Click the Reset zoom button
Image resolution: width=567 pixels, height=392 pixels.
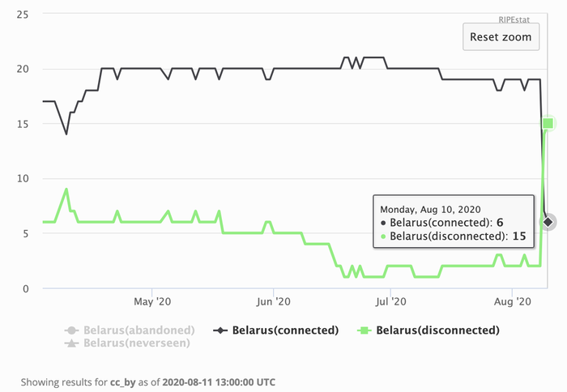tap(501, 36)
